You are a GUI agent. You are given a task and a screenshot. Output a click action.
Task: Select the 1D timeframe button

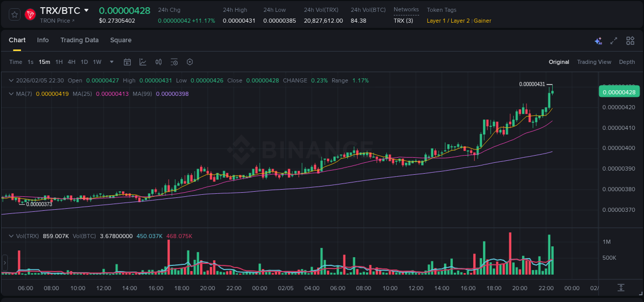point(84,62)
